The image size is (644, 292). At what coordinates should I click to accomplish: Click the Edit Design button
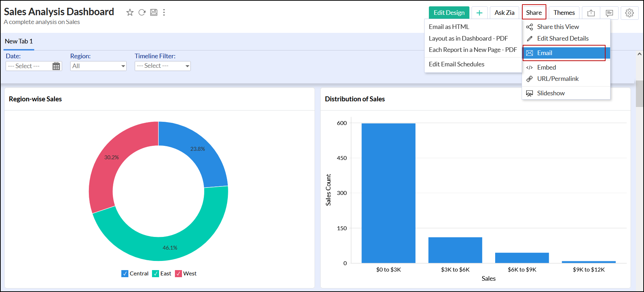point(449,13)
